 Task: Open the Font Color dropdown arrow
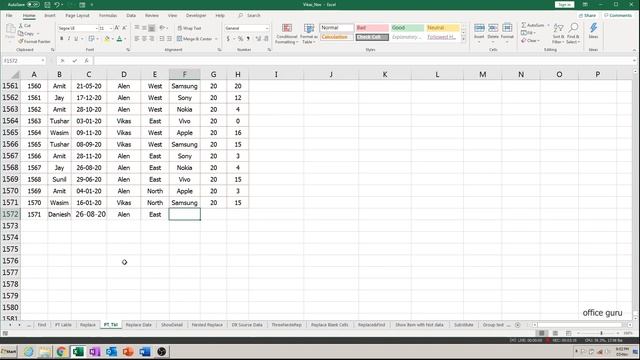125,39
